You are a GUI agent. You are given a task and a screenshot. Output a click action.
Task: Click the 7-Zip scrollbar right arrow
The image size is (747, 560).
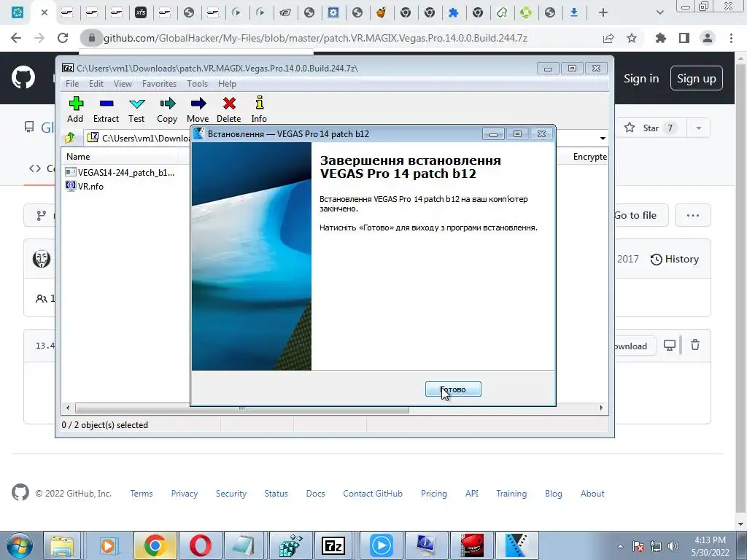pos(601,408)
